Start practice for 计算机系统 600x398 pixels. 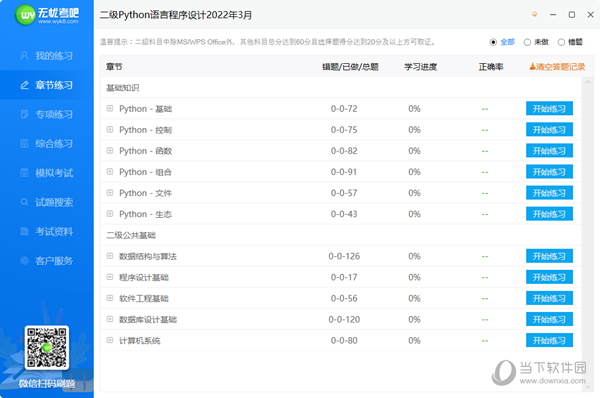coord(549,340)
